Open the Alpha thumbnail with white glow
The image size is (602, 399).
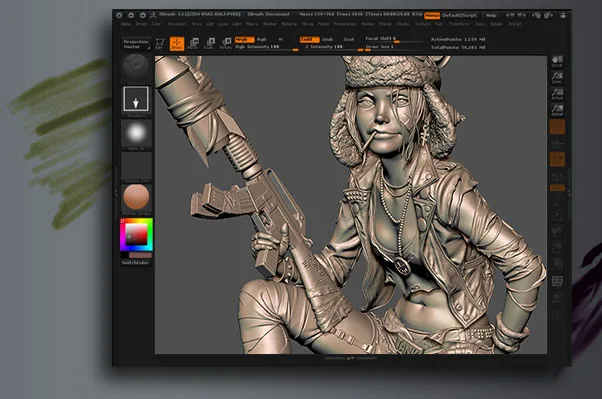point(136,134)
